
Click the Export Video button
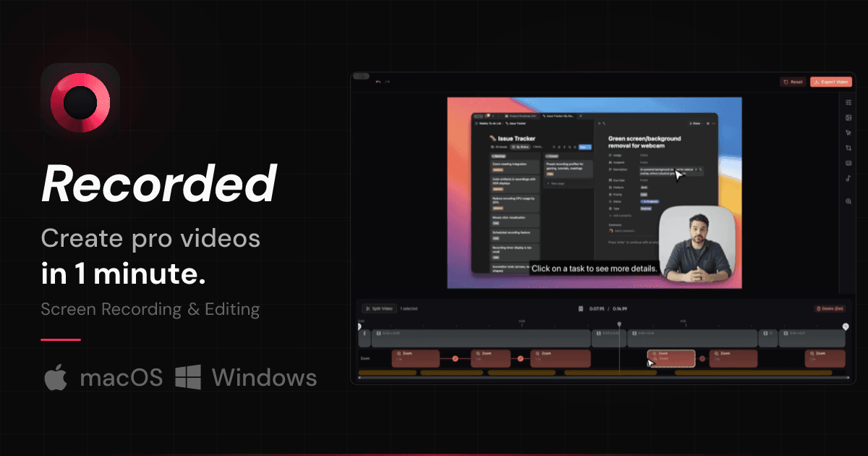pyautogui.click(x=830, y=81)
